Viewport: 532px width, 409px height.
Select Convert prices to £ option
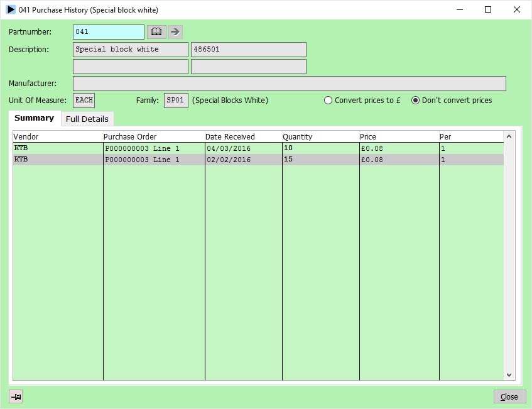tap(362, 101)
